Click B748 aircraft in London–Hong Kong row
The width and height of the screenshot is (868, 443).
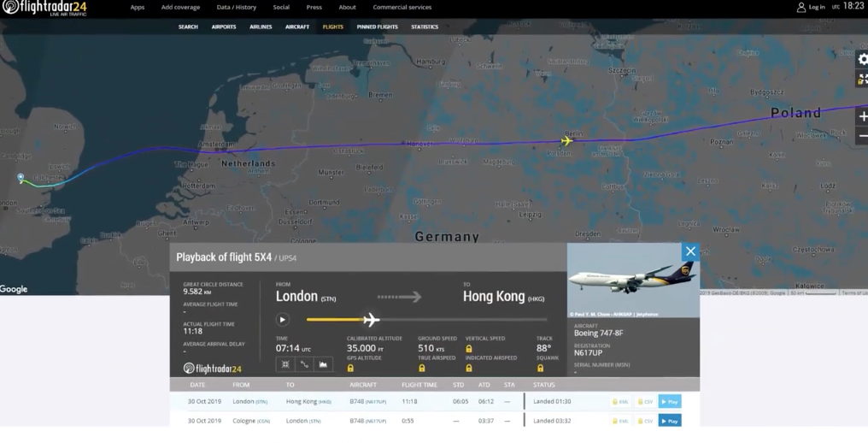point(368,401)
